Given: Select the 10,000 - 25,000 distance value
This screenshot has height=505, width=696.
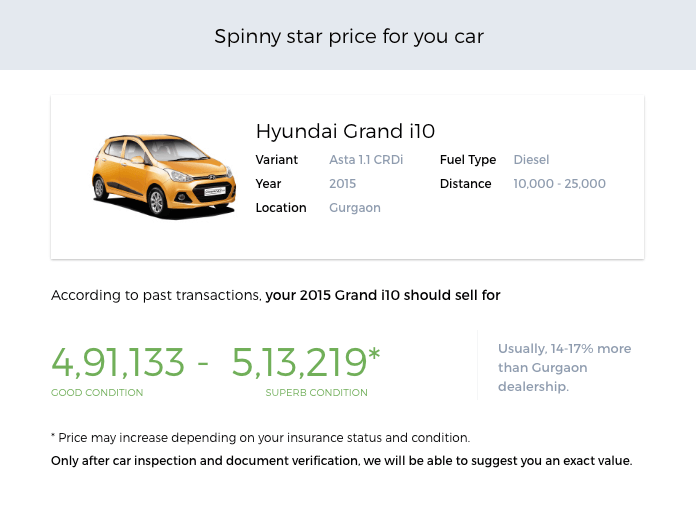Looking at the screenshot, I should point(559,184).
